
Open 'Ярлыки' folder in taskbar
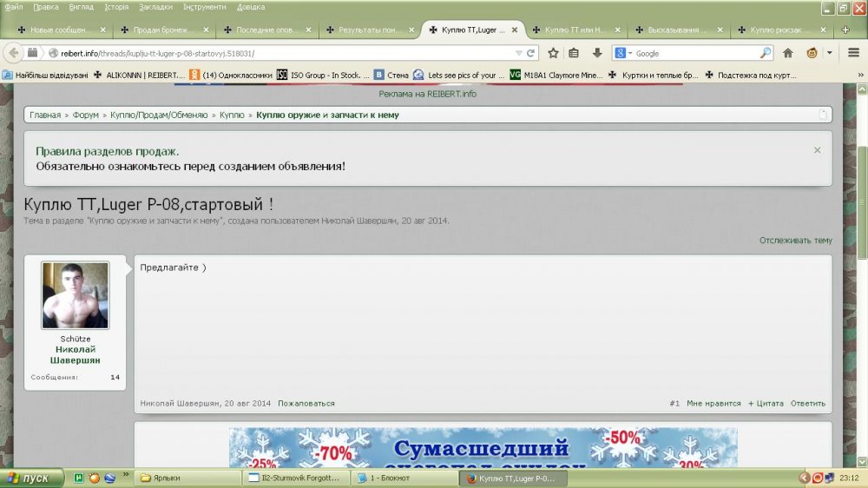(x=188, y=478)
